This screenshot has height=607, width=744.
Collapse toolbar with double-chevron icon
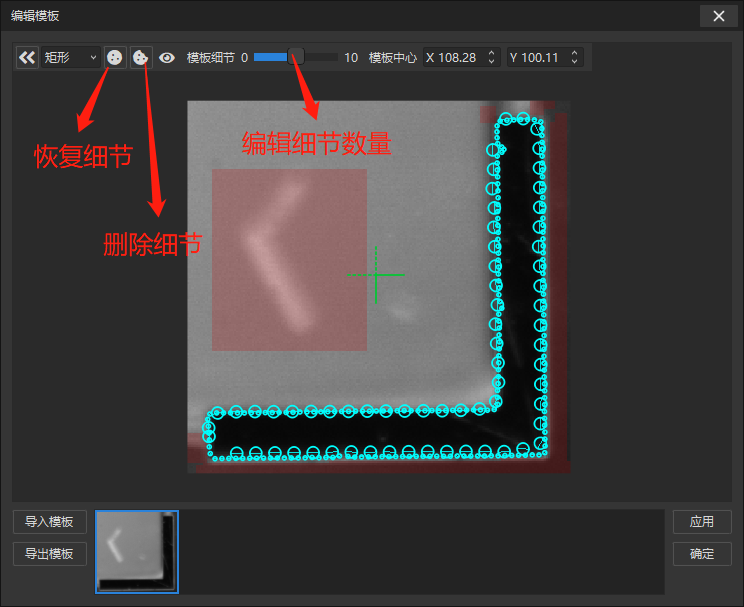(x=27, y=58)
